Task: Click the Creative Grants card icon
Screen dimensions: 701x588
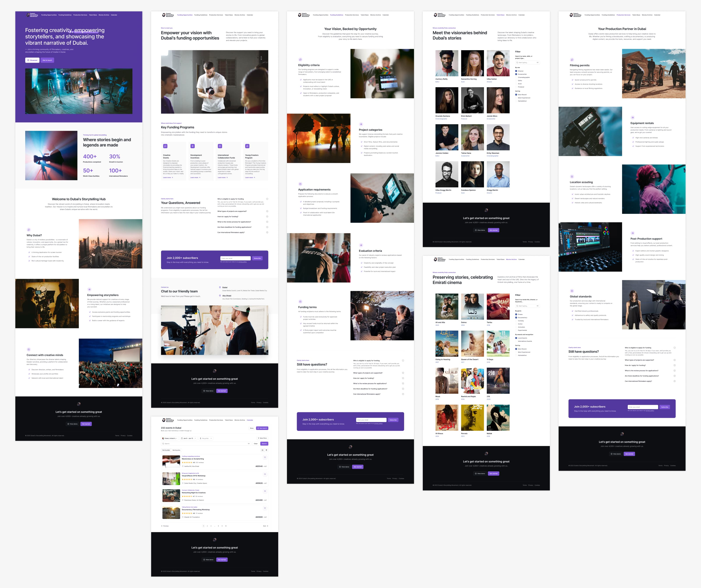Action: (x=165, y=146)
